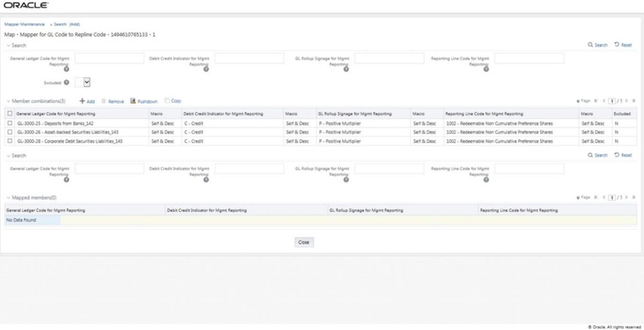Go to next page of Mapped members
Screen dimensions: 644x330
627,197
